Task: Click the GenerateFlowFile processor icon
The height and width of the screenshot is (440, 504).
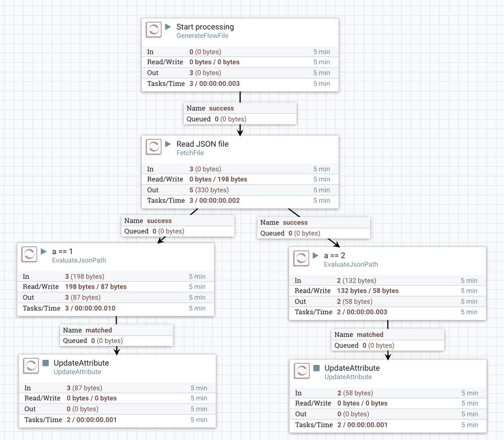Action: pyautogui.click(x=154, y=30)
